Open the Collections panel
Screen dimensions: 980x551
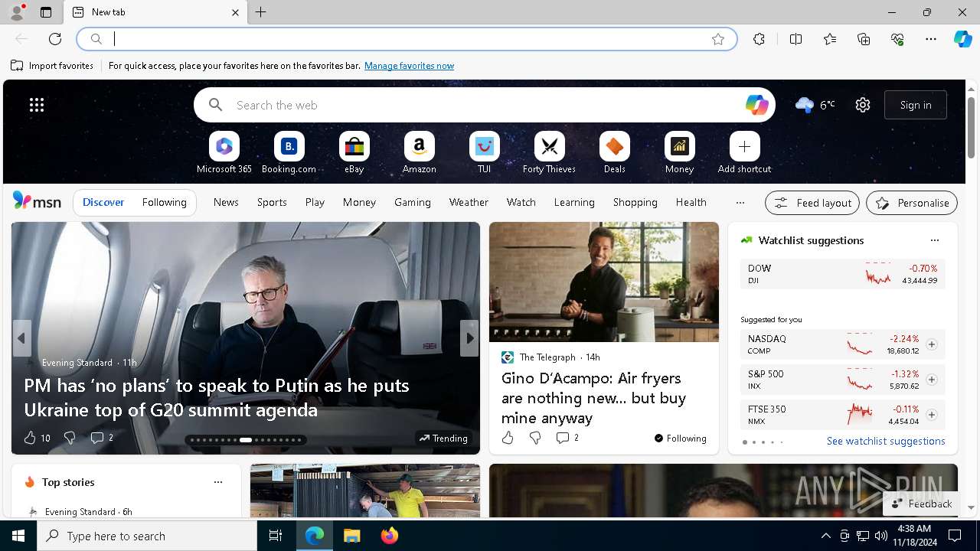coord(864,39)
